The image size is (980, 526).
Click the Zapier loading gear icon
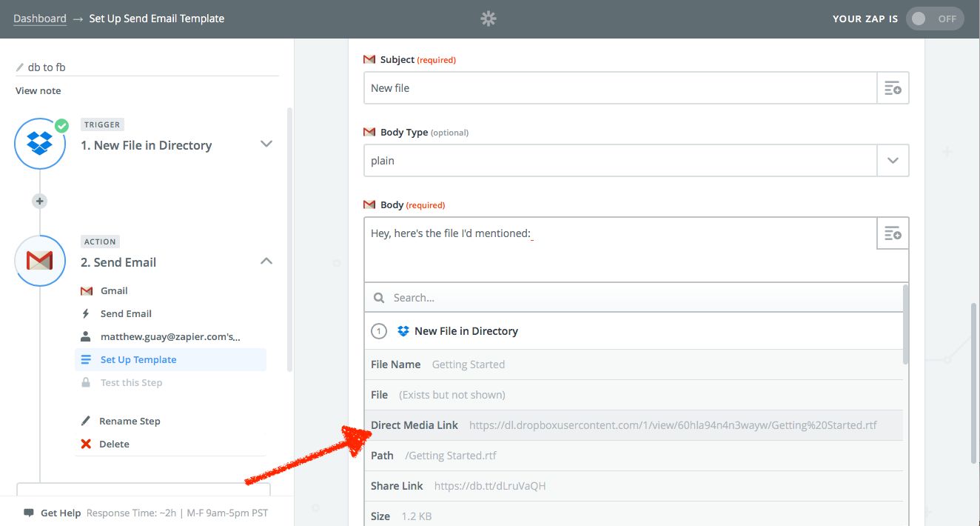(489, 19)
